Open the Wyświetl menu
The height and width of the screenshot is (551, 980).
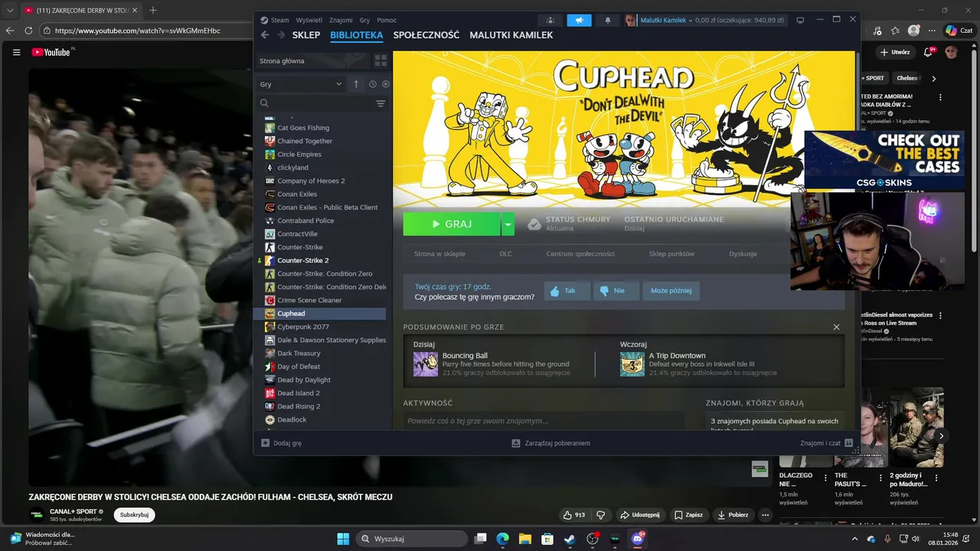tap(309, 21)
